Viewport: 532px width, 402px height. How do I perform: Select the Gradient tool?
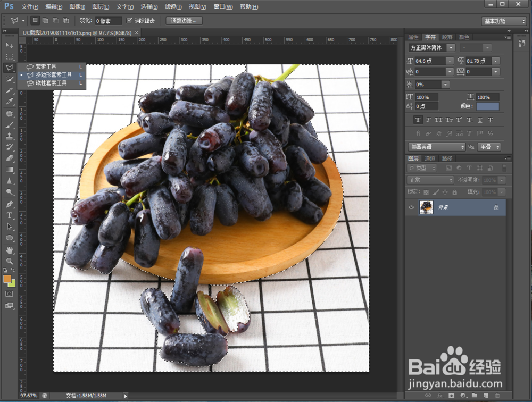coord(10,170)
